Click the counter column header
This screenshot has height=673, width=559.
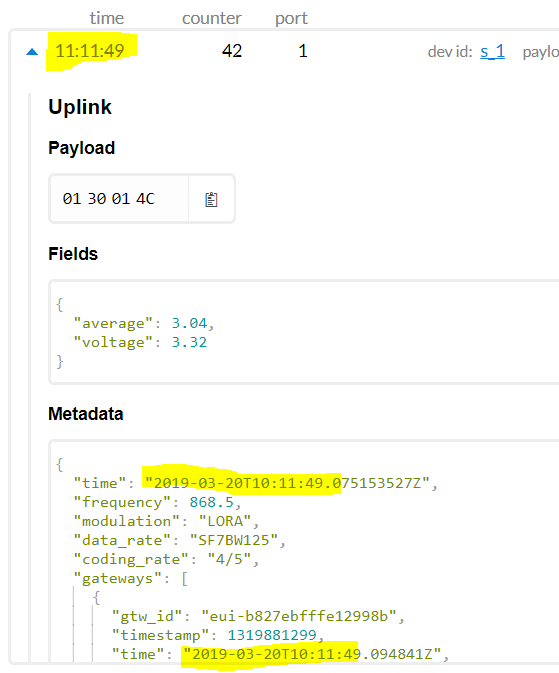[212, 18]
